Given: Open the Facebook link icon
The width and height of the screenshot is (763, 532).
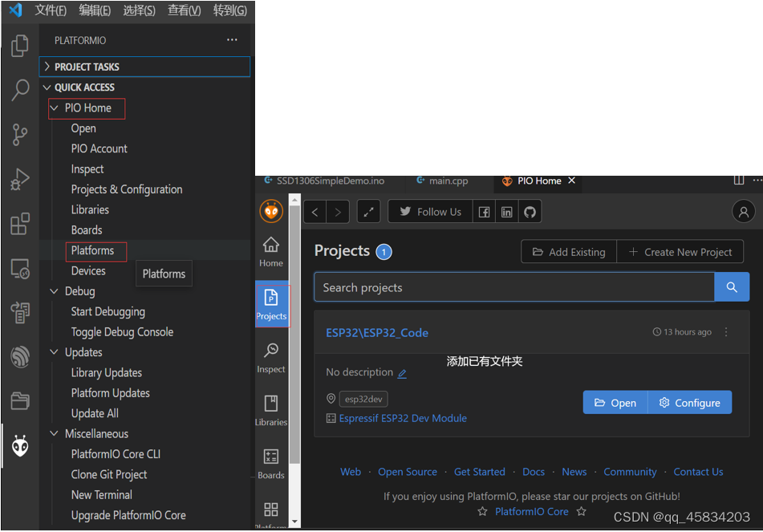Looking at the screenshot, I should [x=484, y=212].
